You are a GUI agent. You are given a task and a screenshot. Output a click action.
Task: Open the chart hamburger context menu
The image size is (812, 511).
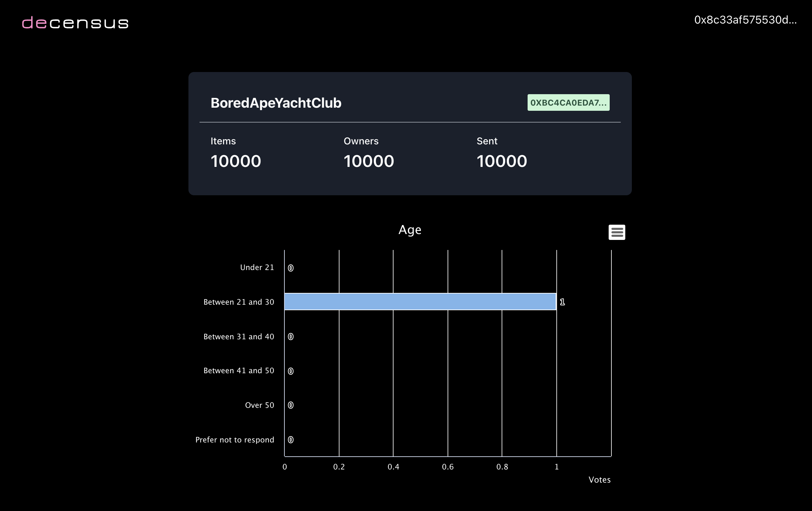[x=617, y=232]
